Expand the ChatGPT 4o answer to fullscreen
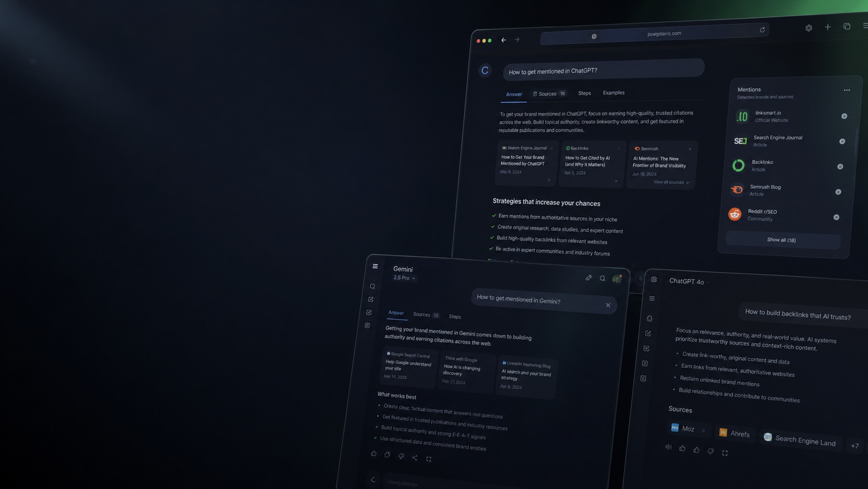This screenshot has height=489, width=868. point(725,453)
